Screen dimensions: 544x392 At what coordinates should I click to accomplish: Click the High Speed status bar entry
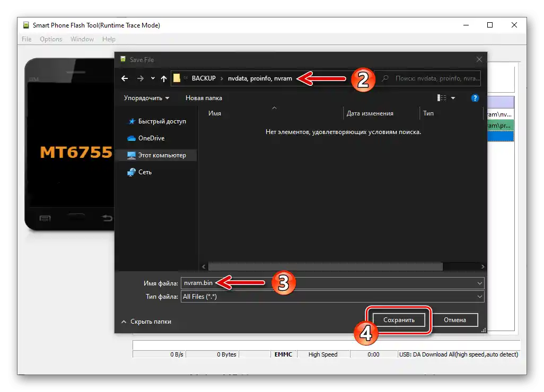click(323, 354)
